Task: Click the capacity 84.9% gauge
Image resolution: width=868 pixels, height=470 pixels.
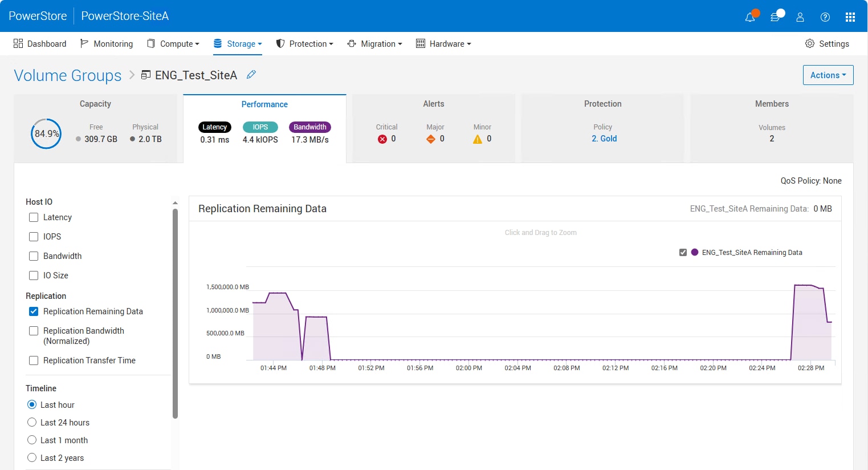Action: pos(46,133)
